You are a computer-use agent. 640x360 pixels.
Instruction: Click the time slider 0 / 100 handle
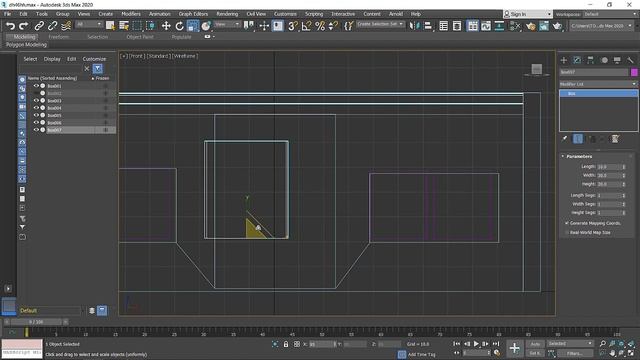coord(36,322)
